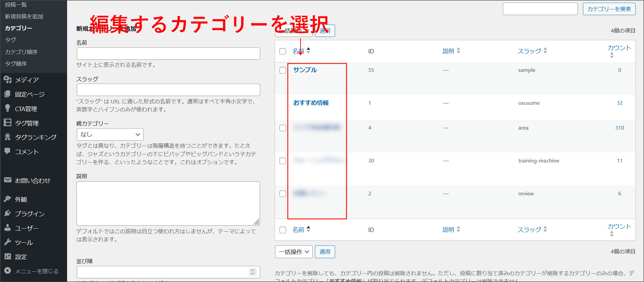Tick the checkbox for the area category
The height and width of the screenshot is (282, 644).
283,128
